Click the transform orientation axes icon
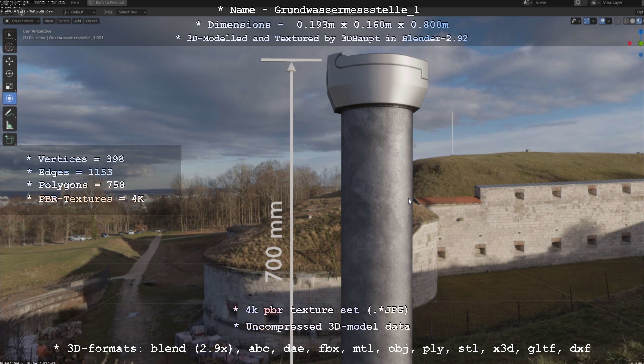The height and width of the screenshot is (364, 644). 66,12
